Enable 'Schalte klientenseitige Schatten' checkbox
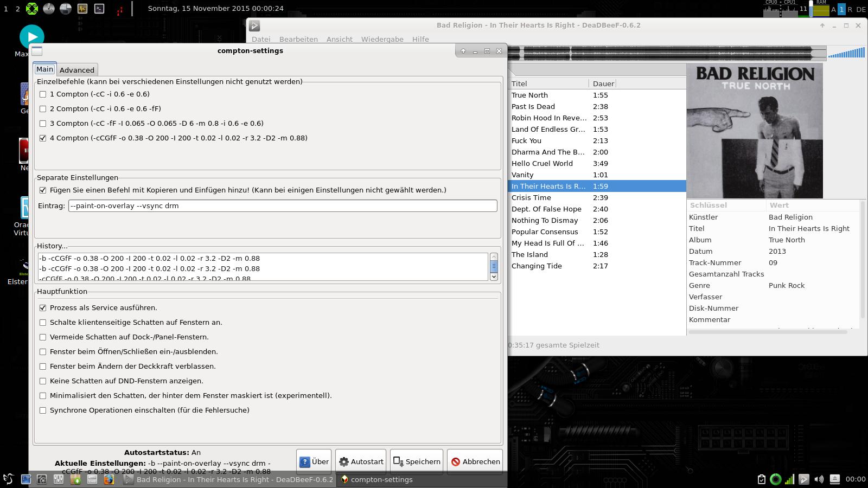This screenshot has width=868, height=488. tap(43, 323)
